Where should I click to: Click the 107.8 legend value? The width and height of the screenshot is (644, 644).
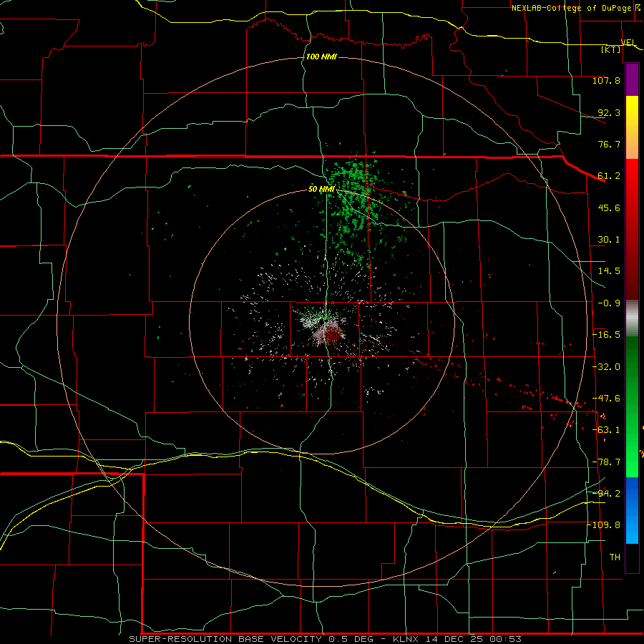[x=606, y=80]
